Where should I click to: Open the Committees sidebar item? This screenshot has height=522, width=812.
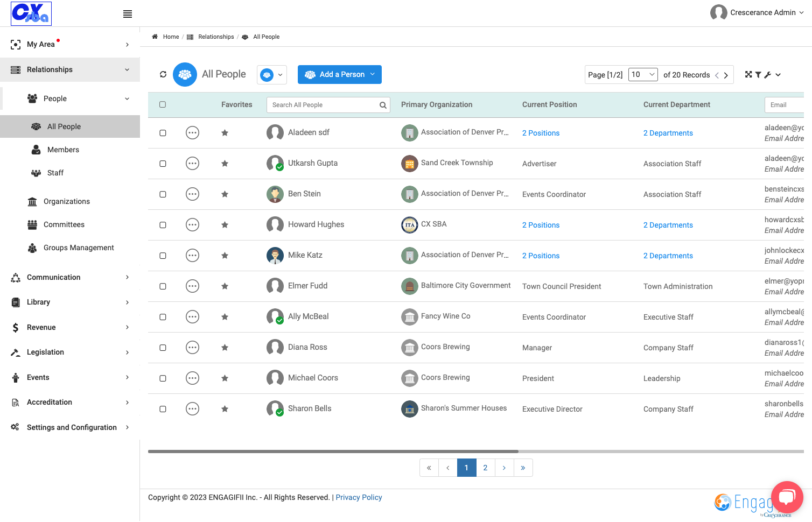tap(64, 224)
